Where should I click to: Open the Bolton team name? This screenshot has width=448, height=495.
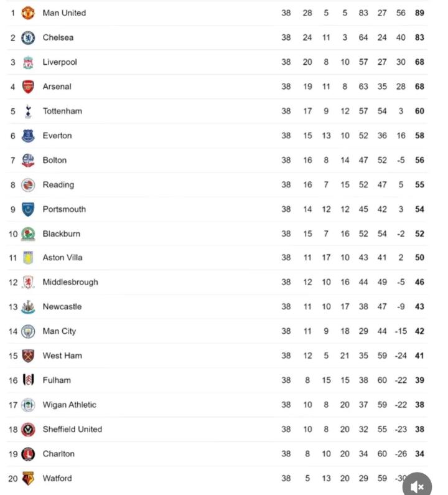click(x=54, y=160)
